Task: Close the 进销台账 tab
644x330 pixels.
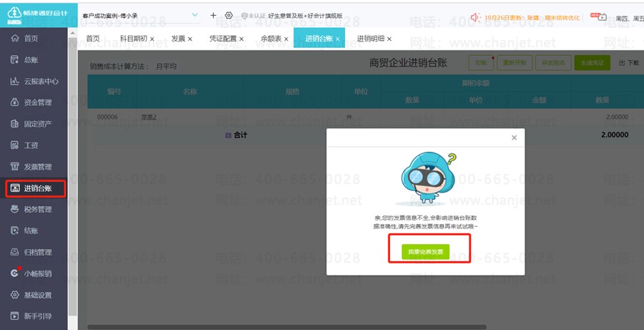Action: 338,39
